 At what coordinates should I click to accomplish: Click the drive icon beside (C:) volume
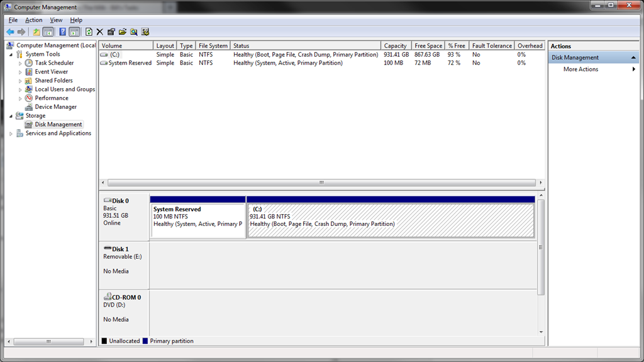(x=104, y=55)
